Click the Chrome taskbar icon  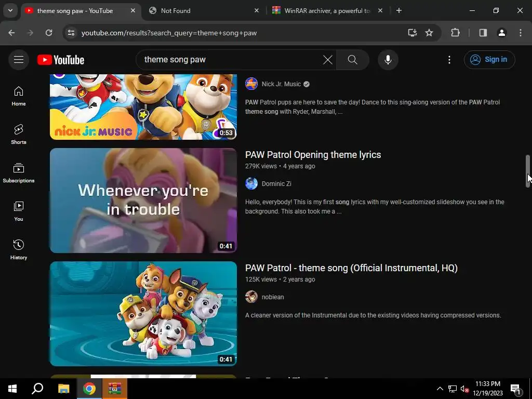click(x=89, y=389)
